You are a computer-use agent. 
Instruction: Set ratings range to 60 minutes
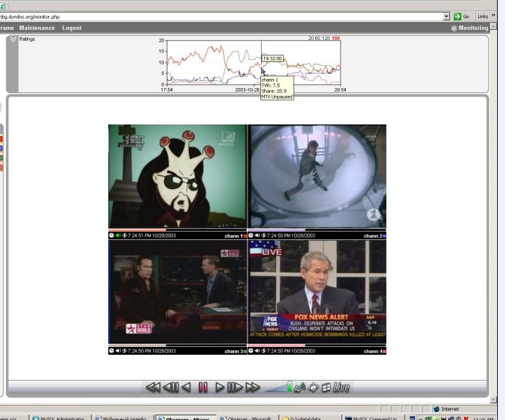click(x=317, y=38)
